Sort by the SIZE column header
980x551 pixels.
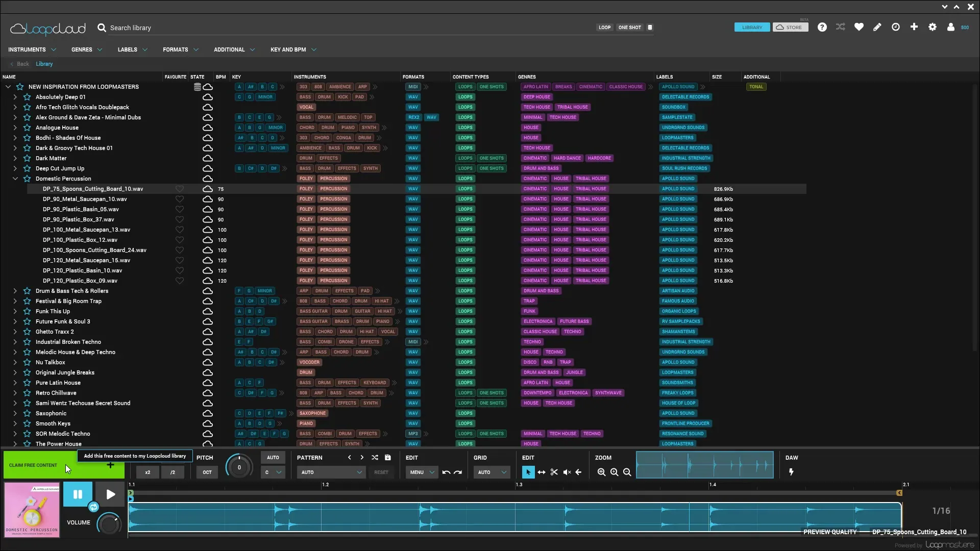[x=717, y=77]
